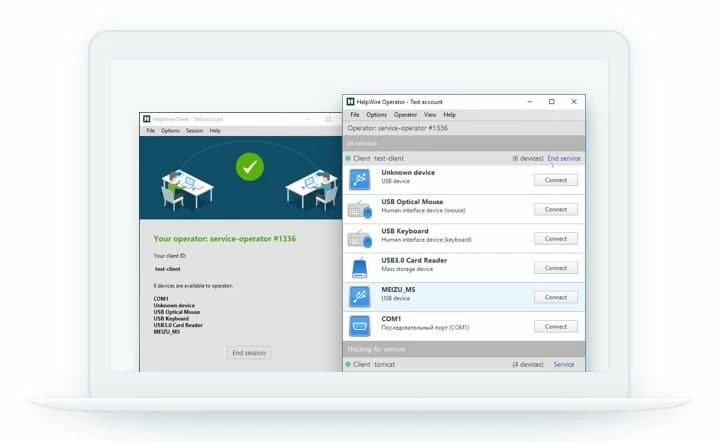
Task: Connect the COM1 serial port
Action: [556, 326]
